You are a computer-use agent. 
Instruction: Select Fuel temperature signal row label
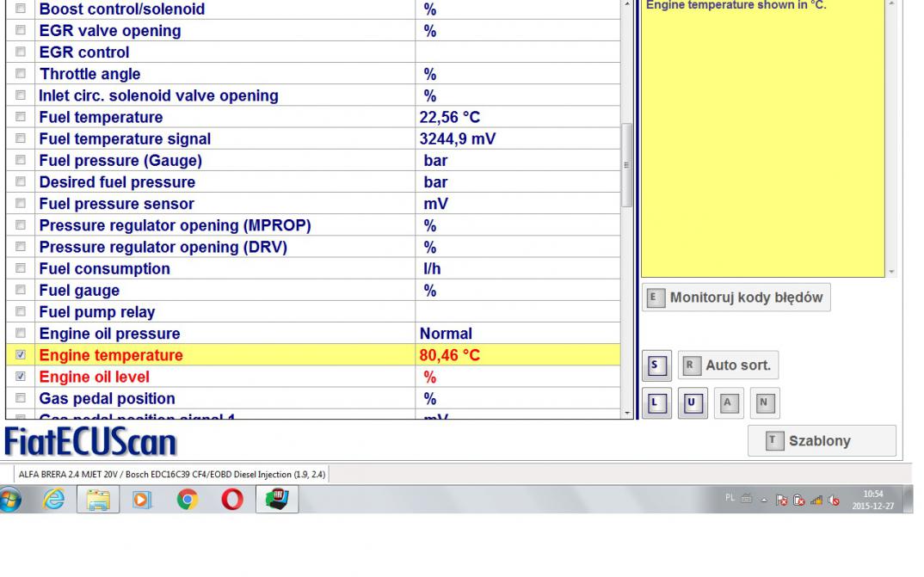(125, 139)
